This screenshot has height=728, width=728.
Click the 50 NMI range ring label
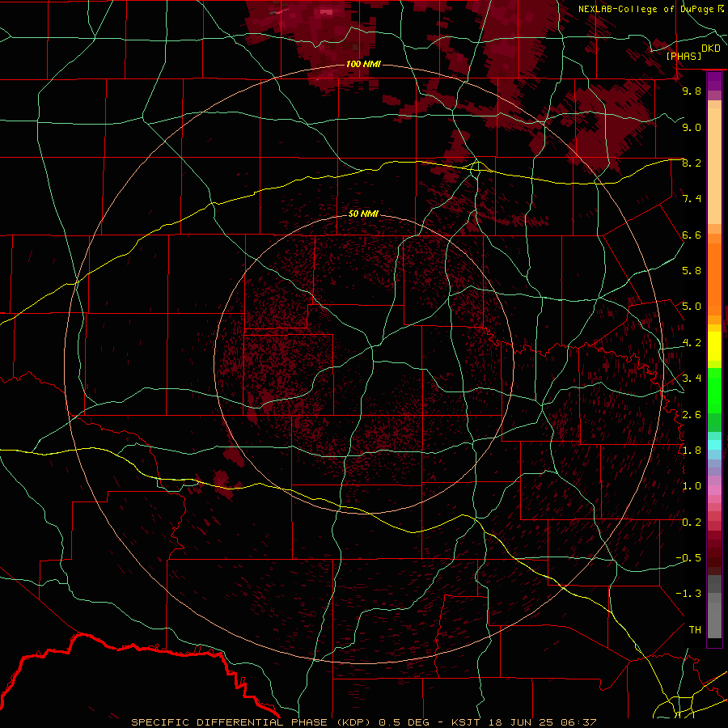pos(363,214)
